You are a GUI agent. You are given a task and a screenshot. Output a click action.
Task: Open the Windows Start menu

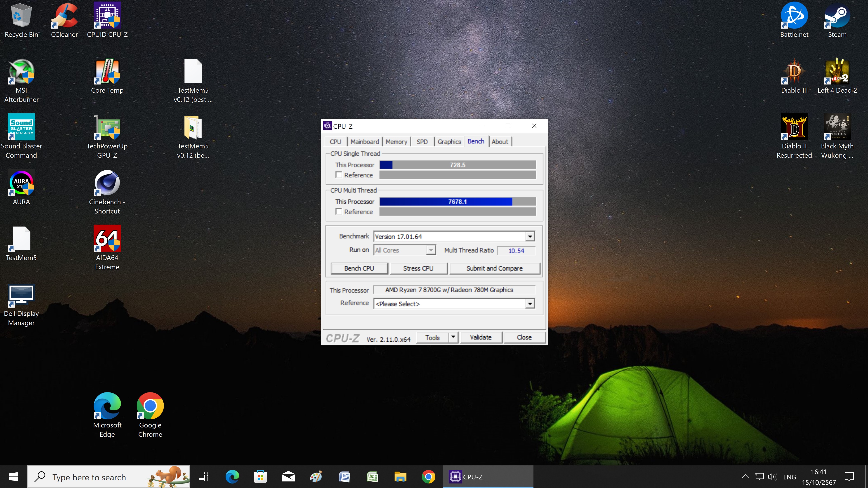click(14, 477)
